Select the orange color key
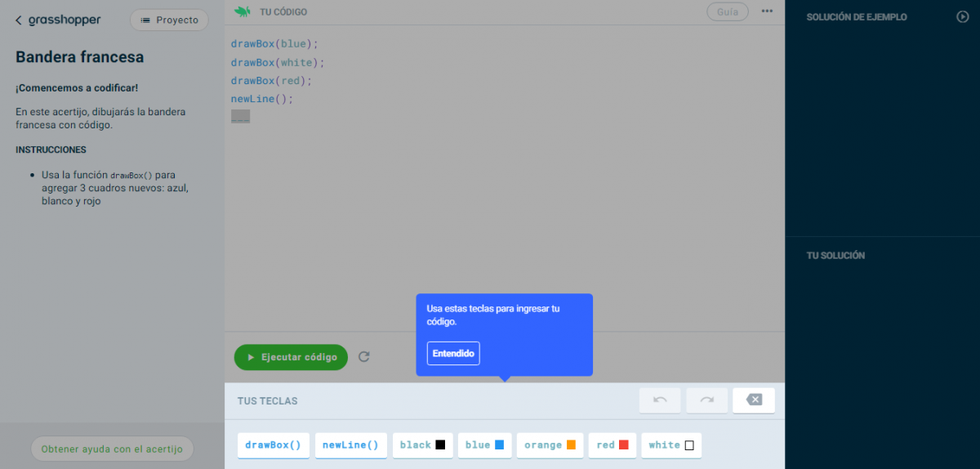Screen dimensions: 980x469 550,445
